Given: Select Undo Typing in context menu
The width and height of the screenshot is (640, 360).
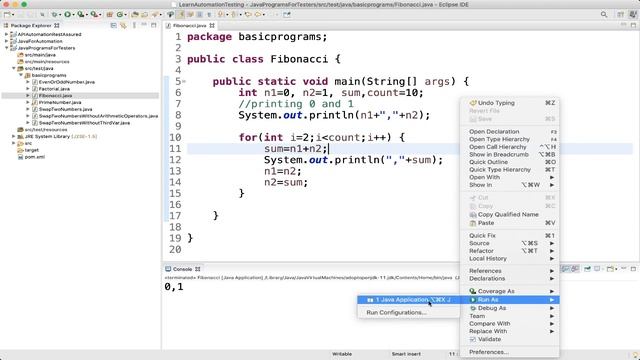Looking at the screenshot, I should [x=510, y=103].
